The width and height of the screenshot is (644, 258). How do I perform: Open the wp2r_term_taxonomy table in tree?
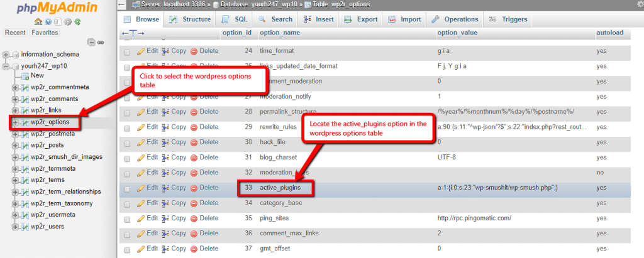[62, 203]
